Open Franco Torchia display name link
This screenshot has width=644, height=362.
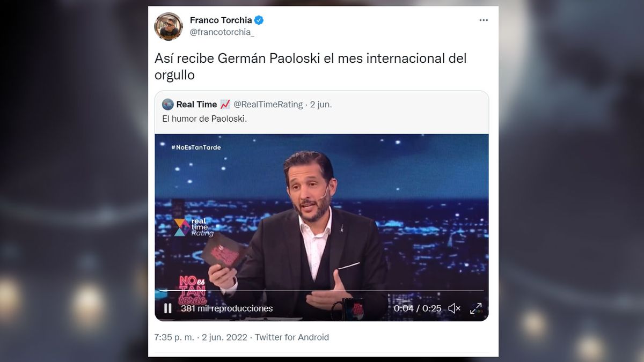click(x=221, y=20)
